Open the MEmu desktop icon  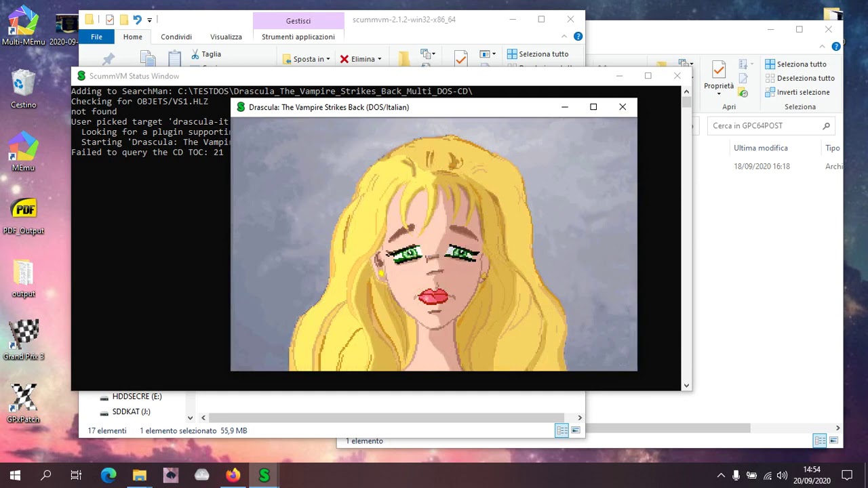23,152
